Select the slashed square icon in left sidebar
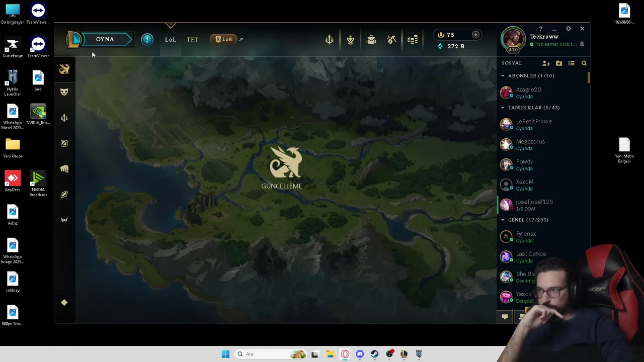Image resolution: width=644 pixels, height=362 pixels. [x=64, y=143]
